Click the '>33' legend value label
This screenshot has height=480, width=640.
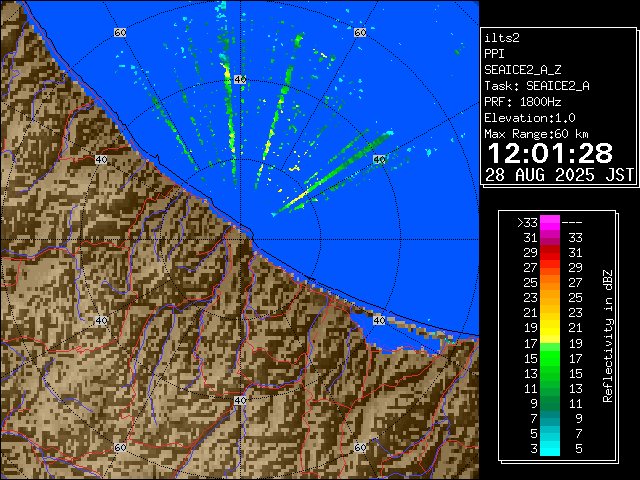527,223
